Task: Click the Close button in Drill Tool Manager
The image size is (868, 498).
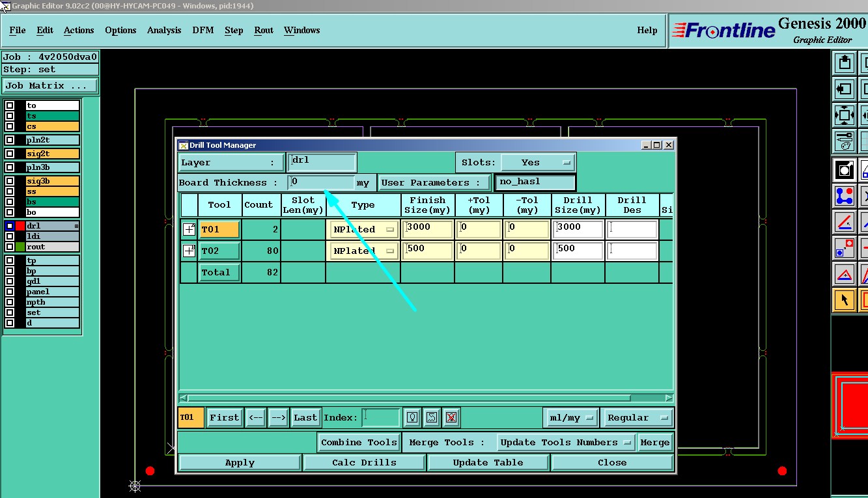Action: (612, 462)
